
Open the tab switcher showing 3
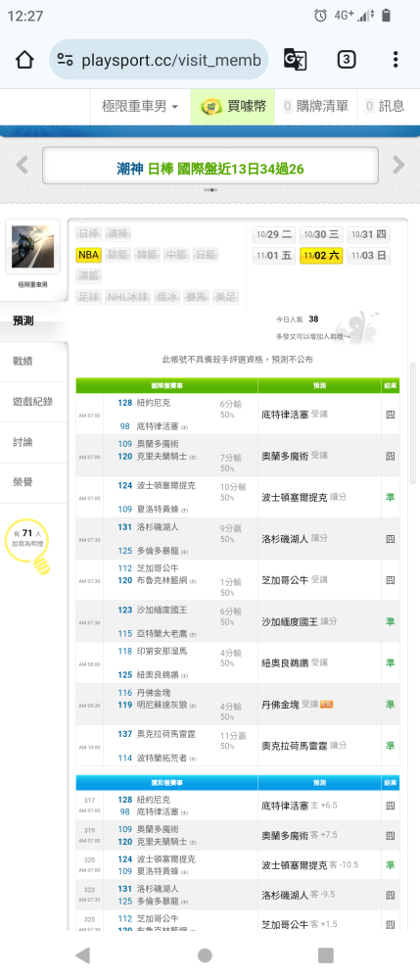pos(347,60)
